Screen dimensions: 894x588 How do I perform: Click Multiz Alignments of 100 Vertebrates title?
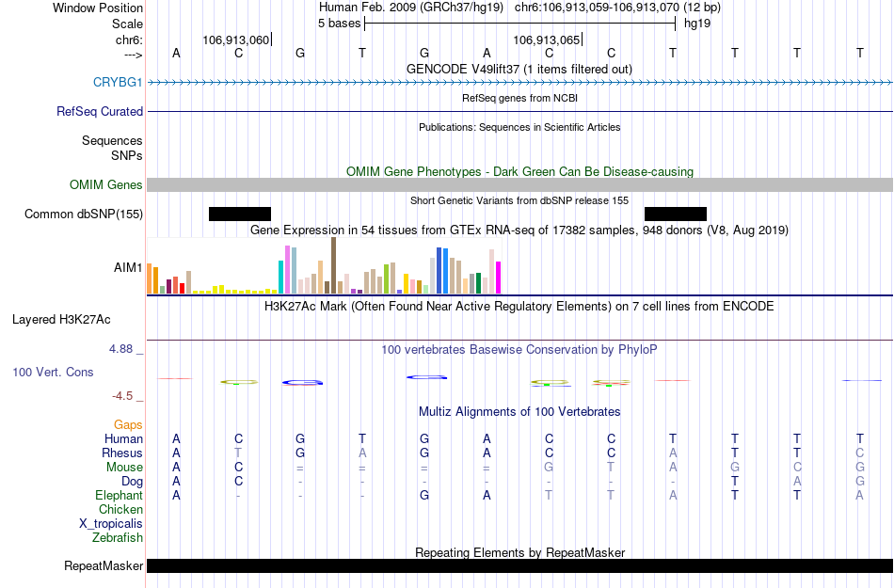pyautogui.click(x=519, y=411)
